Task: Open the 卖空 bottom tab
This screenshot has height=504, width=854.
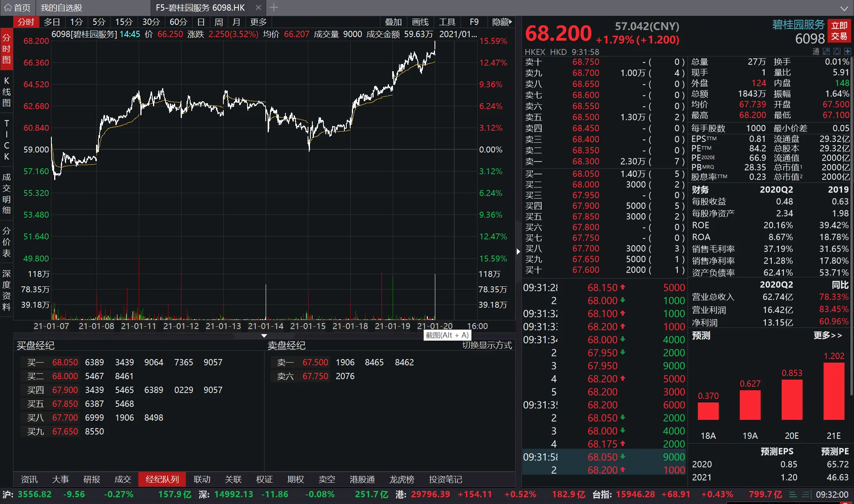Action: pyautogui.click(x=327, y=479)
